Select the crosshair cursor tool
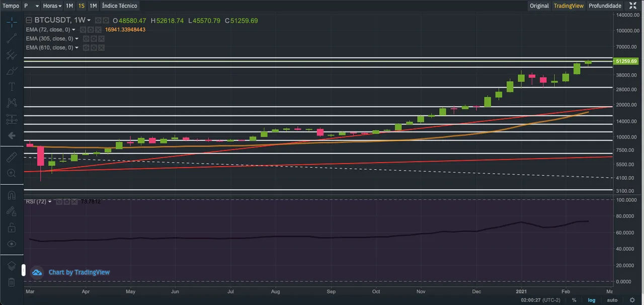The width and height of the screenshot is (644, 305). (12, 22)
